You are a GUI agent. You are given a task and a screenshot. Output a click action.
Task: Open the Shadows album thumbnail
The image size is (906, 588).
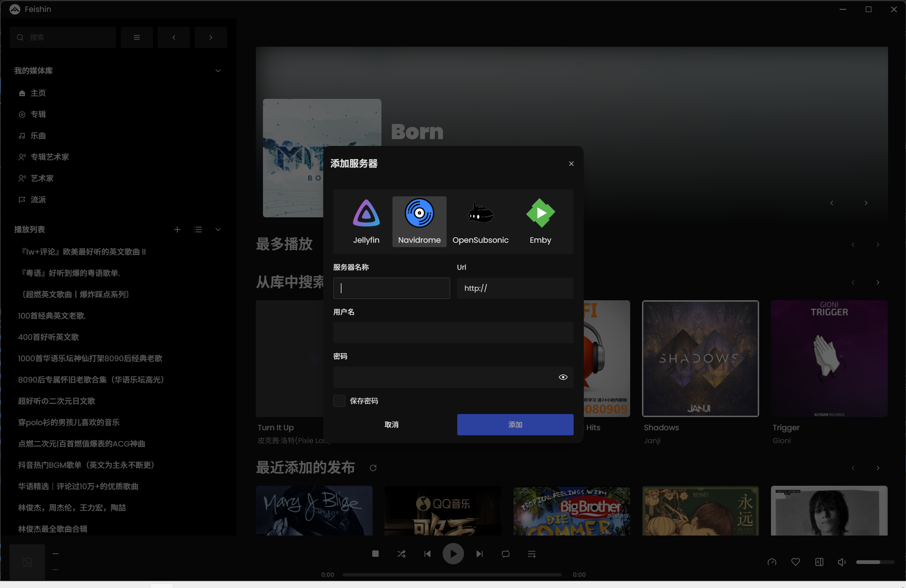[700, 359]
